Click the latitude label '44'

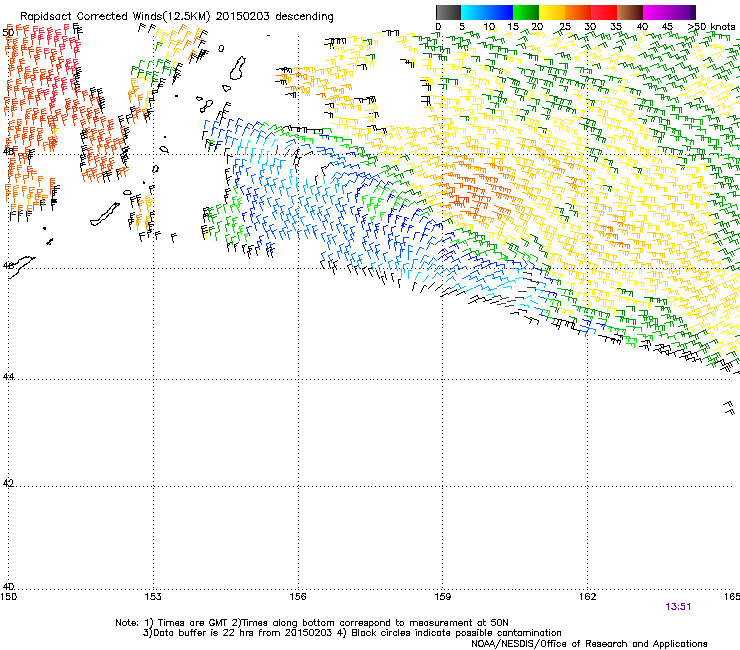click(x=8, y=376)
